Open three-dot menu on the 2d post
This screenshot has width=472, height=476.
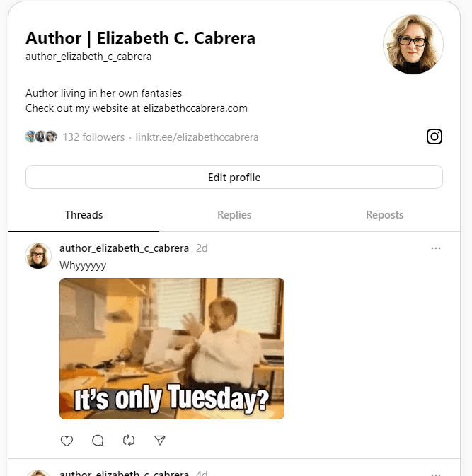click(x=435, y=248)
